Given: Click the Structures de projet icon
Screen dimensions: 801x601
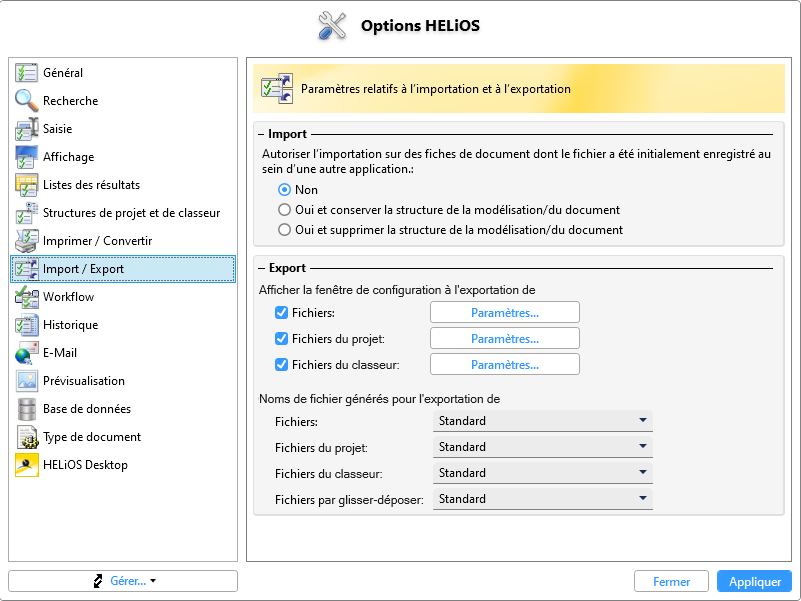Looking at the screenshot, I should [26, 213].
